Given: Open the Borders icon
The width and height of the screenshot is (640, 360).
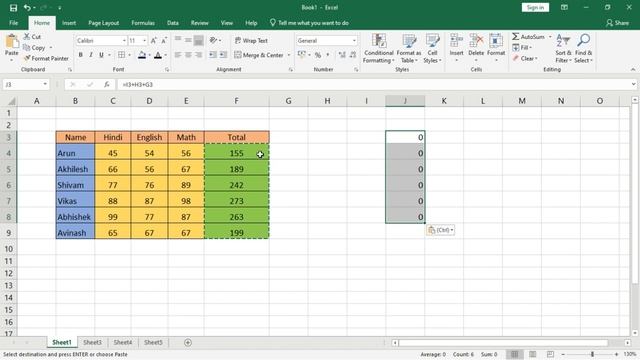Looking at the screenshot, I should pos(122,55).
